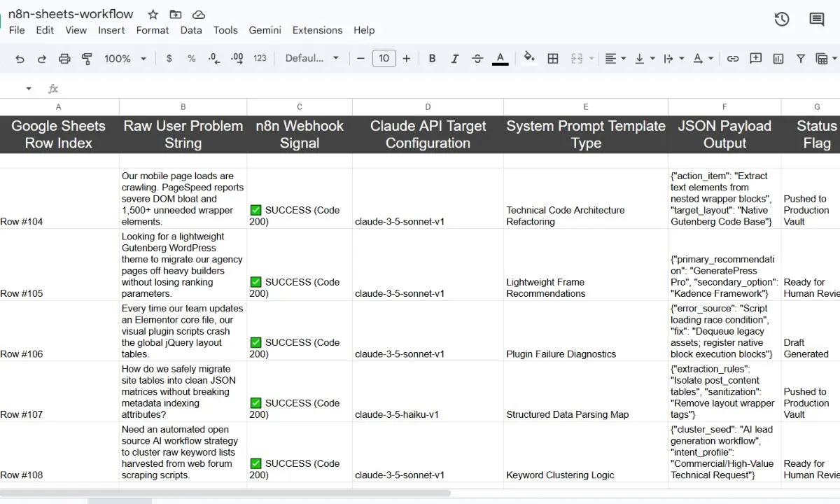This screenshot has height=504, width=840.
Task: Open the Borders tool
Action: (x=553, y=59)
